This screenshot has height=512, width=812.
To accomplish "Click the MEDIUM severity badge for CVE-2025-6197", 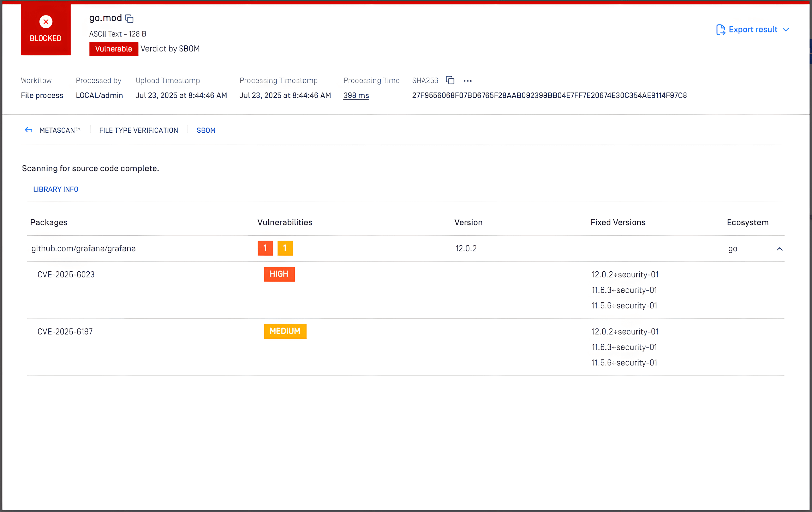I will (x=285, y=331).
